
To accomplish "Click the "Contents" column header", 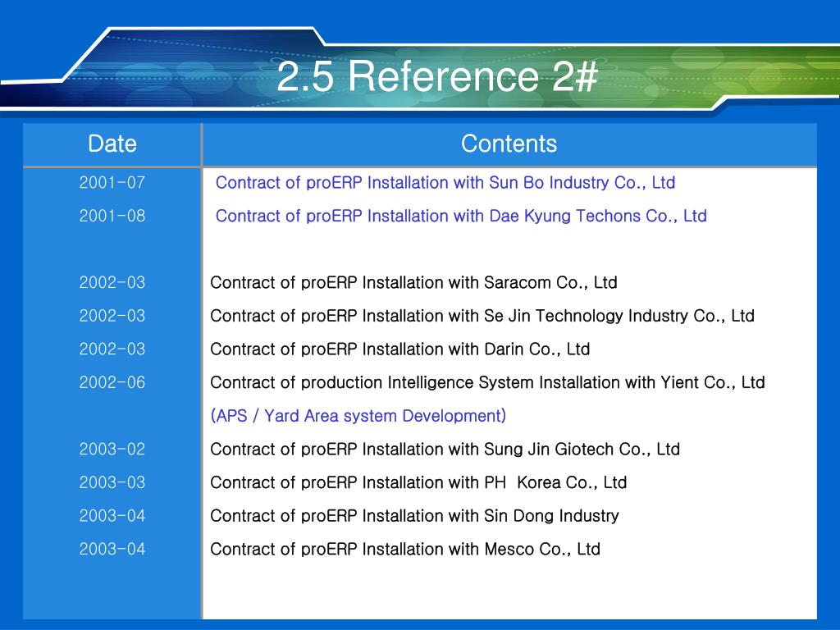I will pos(509,144).
